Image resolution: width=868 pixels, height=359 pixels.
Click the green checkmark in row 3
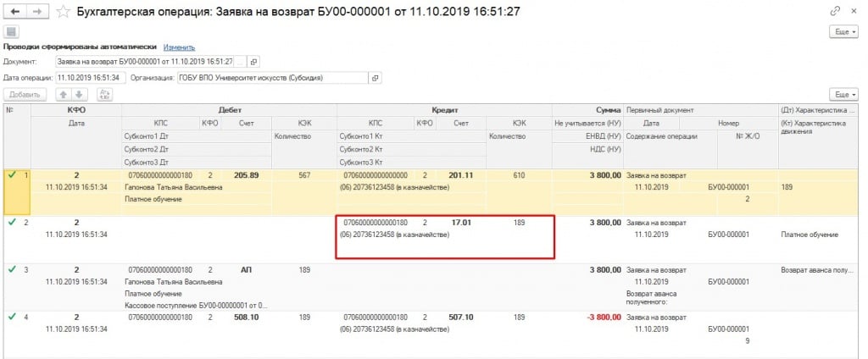pos(12,270)
